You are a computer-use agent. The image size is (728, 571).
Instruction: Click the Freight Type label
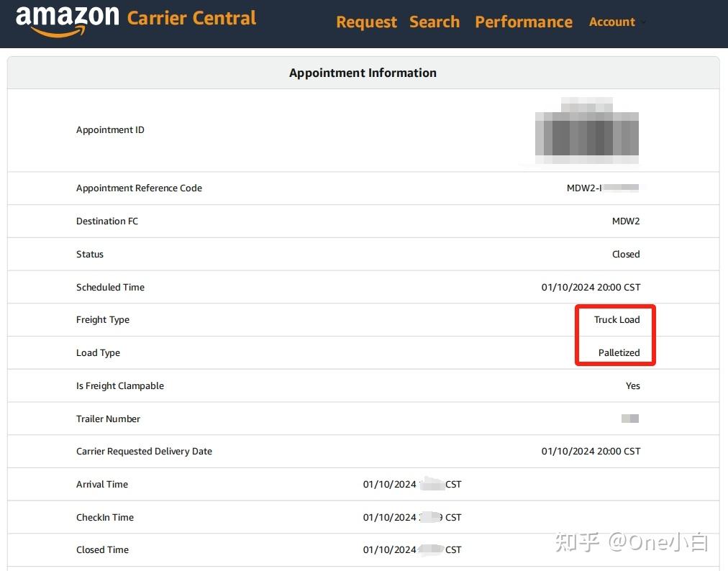(103, 320)
